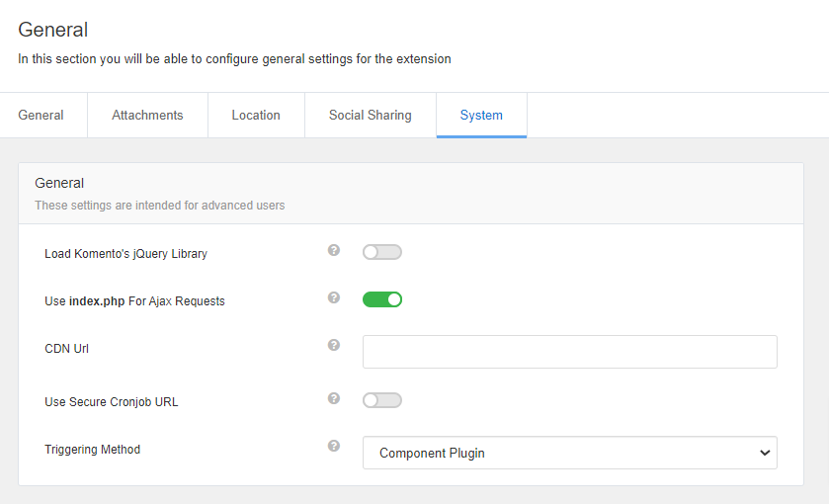Click the General panel heading in the settings card
829x504 pixels.
[59, 183]
